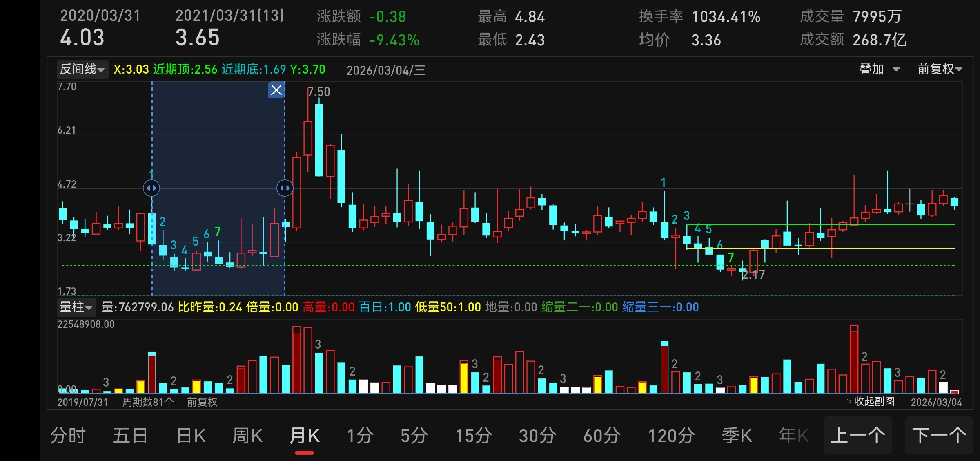Click the left range drag handle
The image size is (980, 461).
coord(151,188)
